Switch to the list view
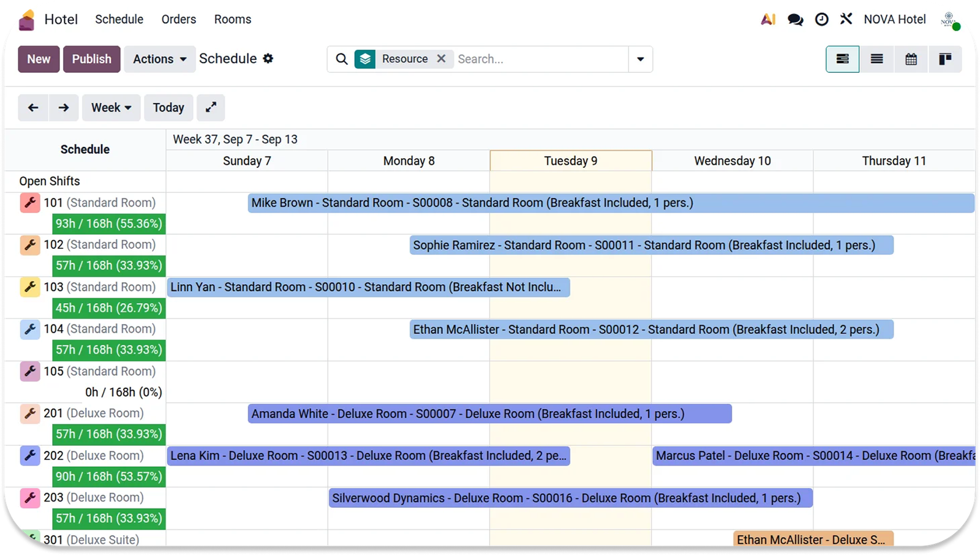The height and width of the screenshot is (555, 980). 876,59
